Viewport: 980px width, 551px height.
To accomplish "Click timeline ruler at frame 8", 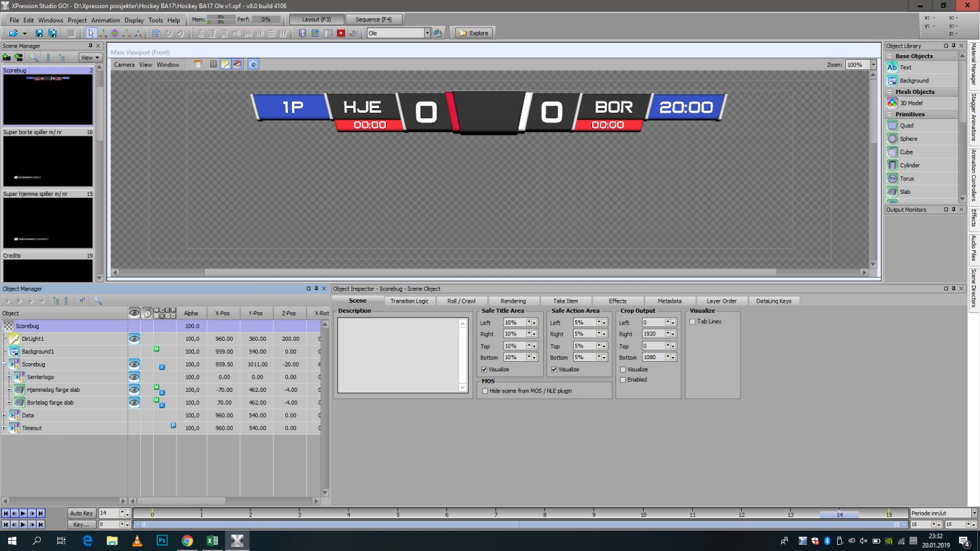I will pyautogui.click(x=544, y=513).
